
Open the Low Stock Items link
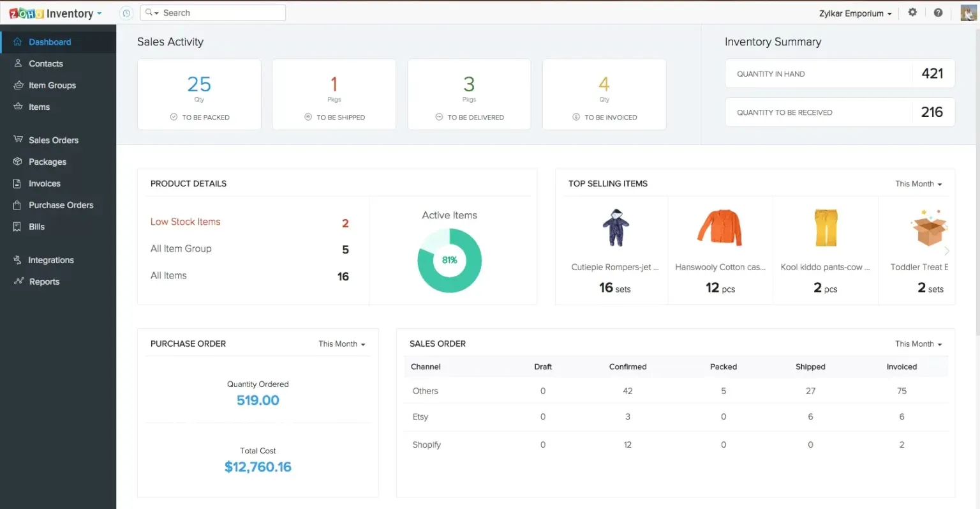pyautogui.click(x=185, y=222)
